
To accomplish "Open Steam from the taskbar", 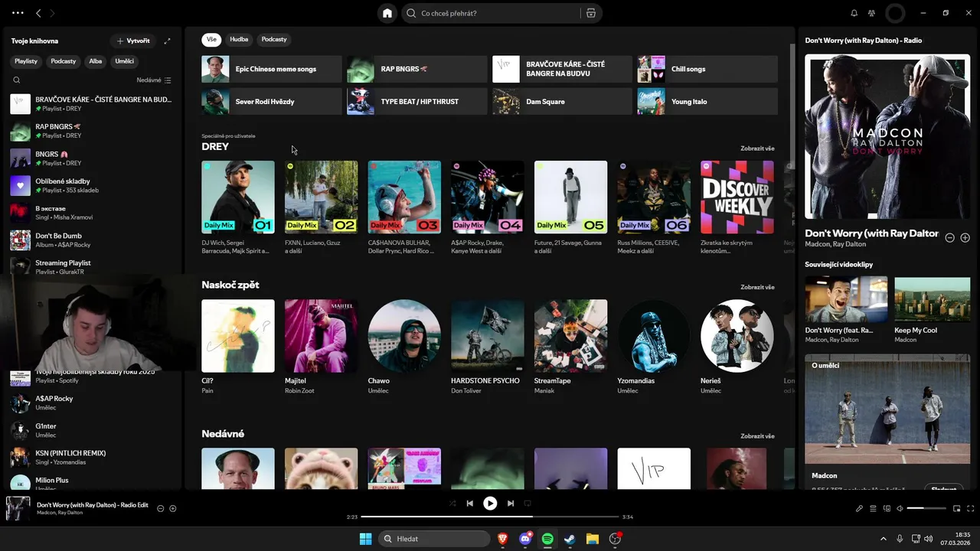I will [x=570, y=539].
